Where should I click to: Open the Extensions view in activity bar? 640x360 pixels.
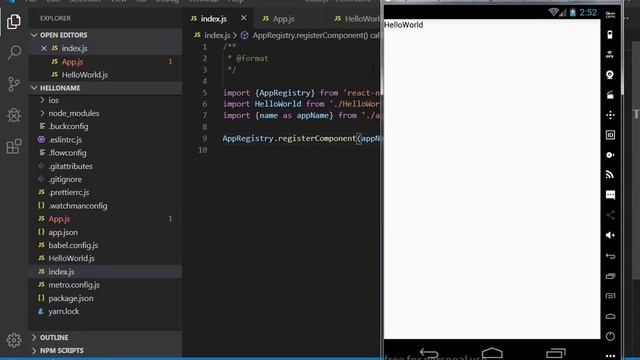pyautogui.click(x=14, y=146)
